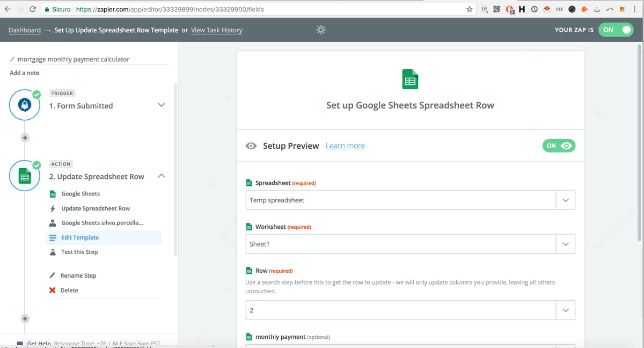Bookmark page with the star icon
644x348 pixels.
tap(470, 9)
